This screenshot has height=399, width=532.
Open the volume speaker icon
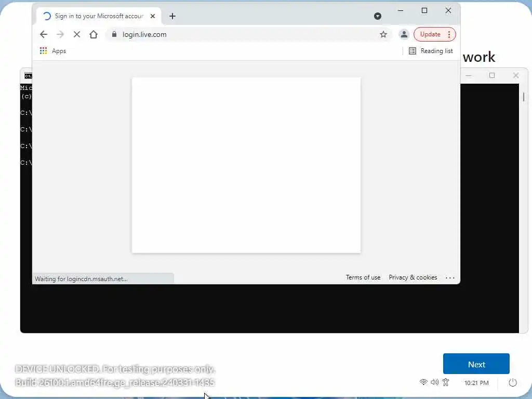point(435,382)
